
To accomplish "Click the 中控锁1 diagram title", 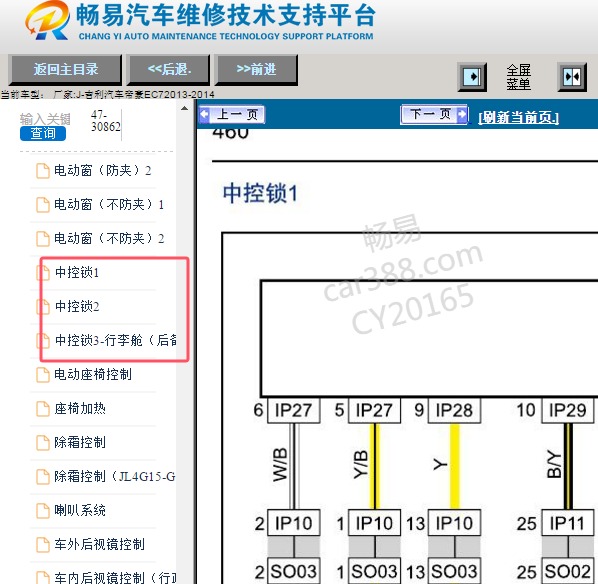I will point(260,193).
